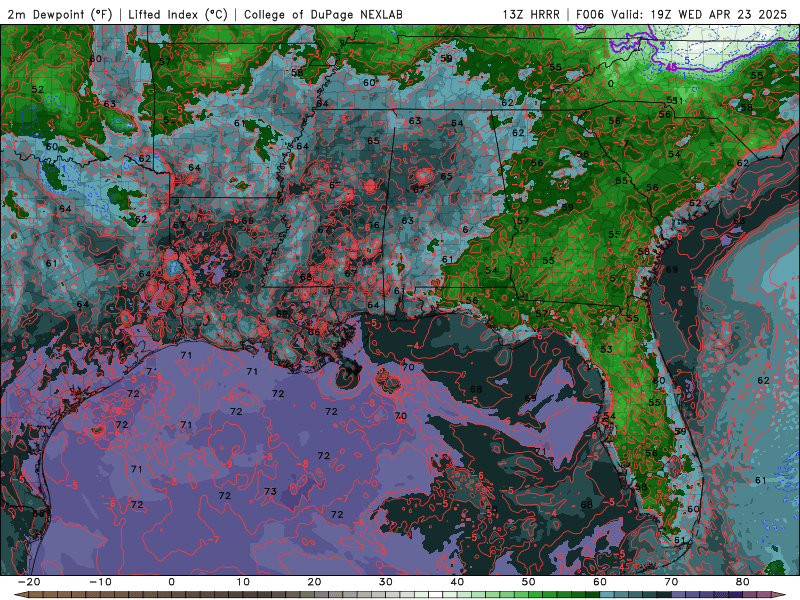Viewport: 800px width, 600px height.
Task: Click the 10 tick label on color scale
Action: click(243, 582)
